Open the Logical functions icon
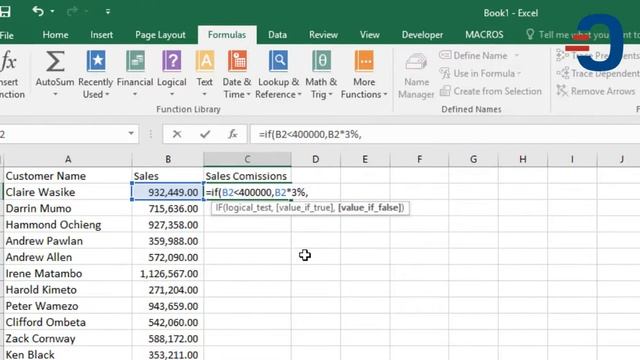This screenshot has height=360, width=640. 172,61
